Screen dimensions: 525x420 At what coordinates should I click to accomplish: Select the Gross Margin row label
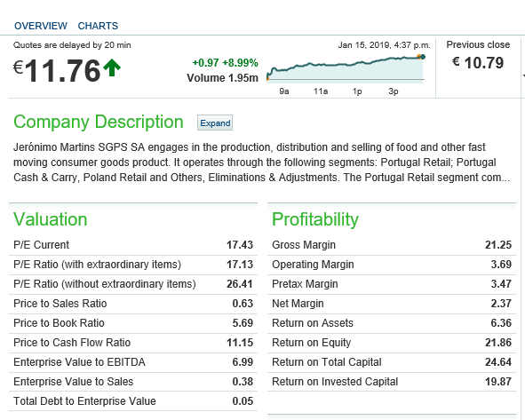pyautogui.click(x=304, y=245)
